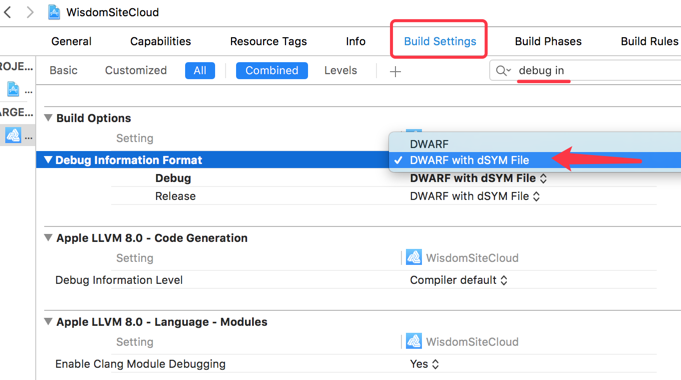This screenshot has height=380, width=681.
Task: Click WisdomSiteCloud column header under Code Generation
Action: tap(472, 258)
